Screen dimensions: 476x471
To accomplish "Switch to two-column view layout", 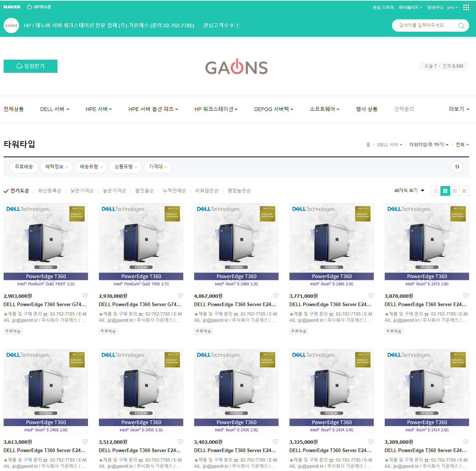I will [455, 191].
